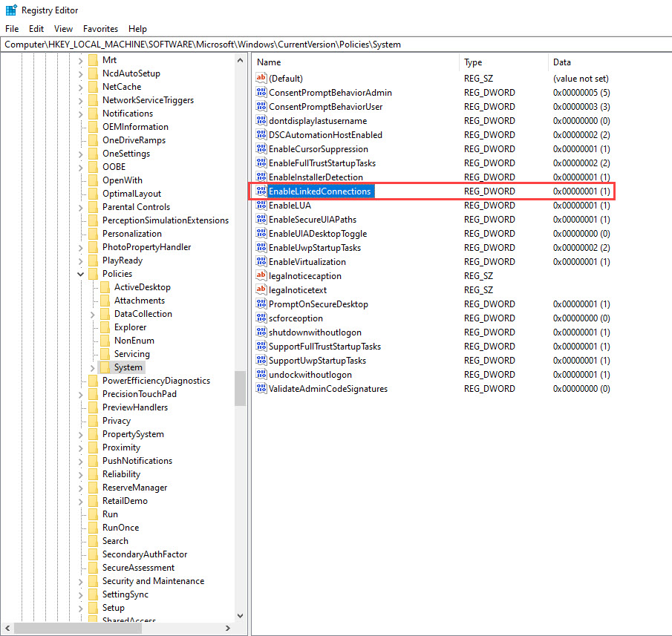Click the DSCAutomationHostEnabled DWORD icon
The width and height of the screenshot is (672, 636).
point(261,134)
